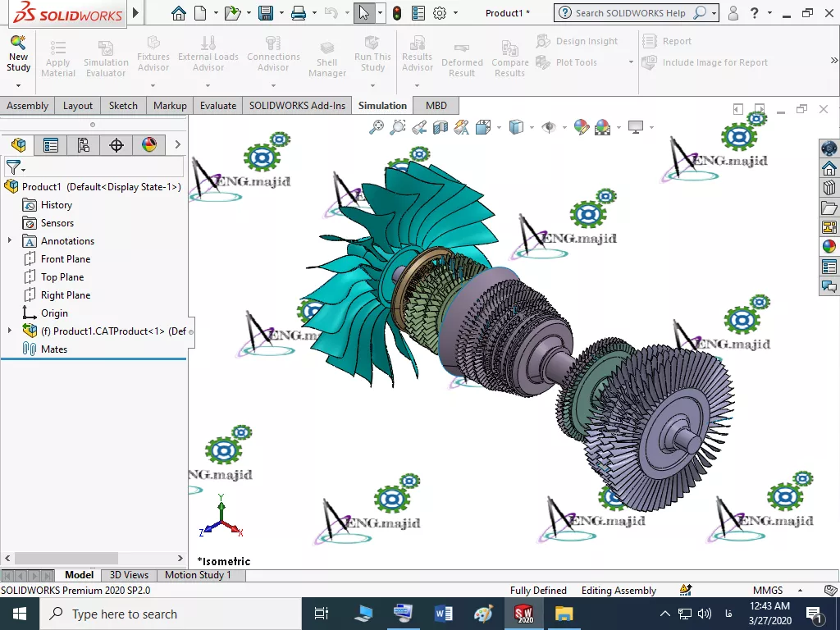Open the Display Style dropdown arrow
The height and width of the screenshot is (630, 840).
click(x=532, y=127)
